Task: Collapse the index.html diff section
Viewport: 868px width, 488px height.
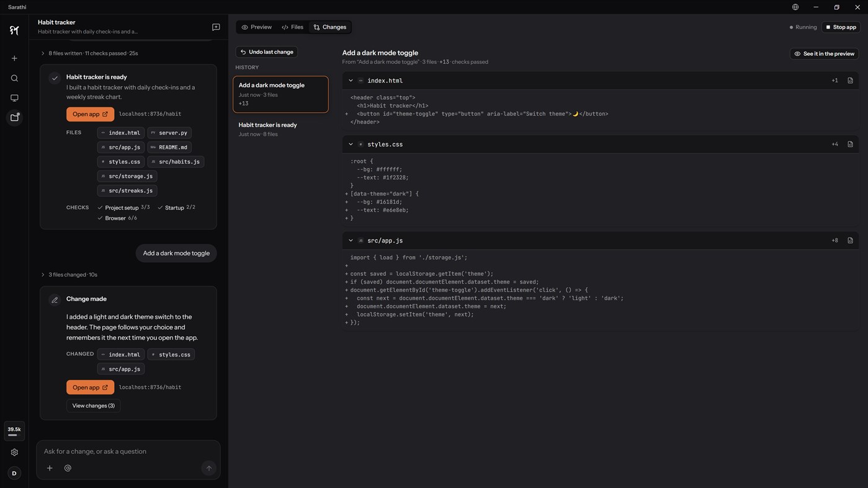Action: coord(351,81)
